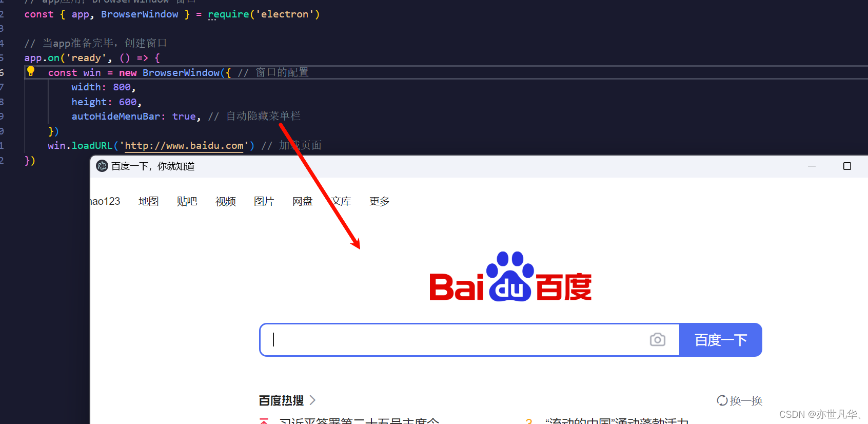Viewport: 868px width, 424px height.
Task: Click the Baidu logo image
Action: point(510,277)
